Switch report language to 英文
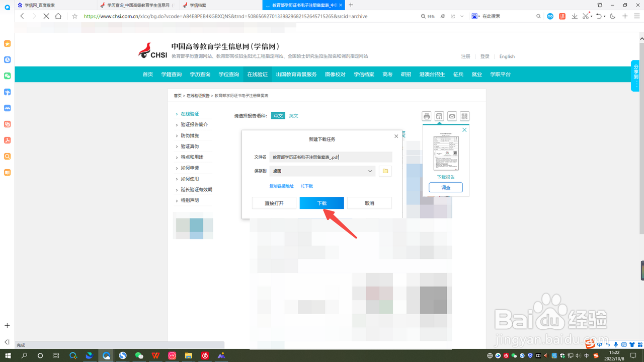Screen dimensions: 644x362 (x=294, y=115)
